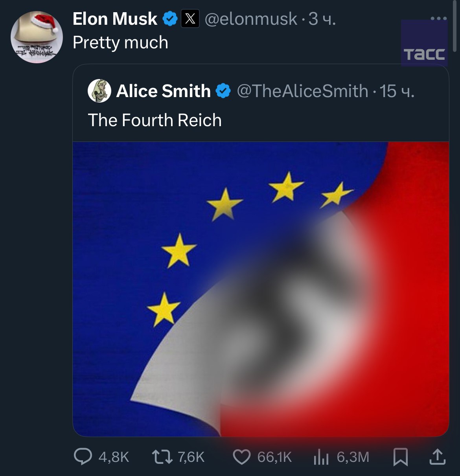Open Elon Musk's profile picture with Santa hat
460x476 pixels.
click(37, 37)
